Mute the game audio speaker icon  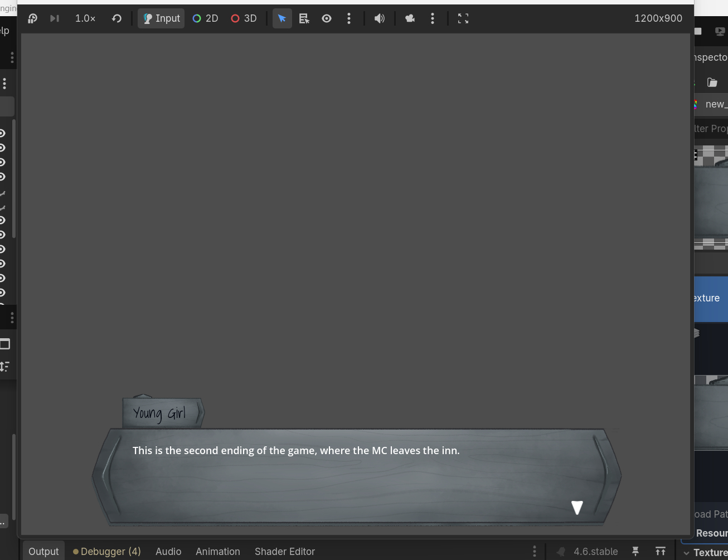tap(380, 18)
